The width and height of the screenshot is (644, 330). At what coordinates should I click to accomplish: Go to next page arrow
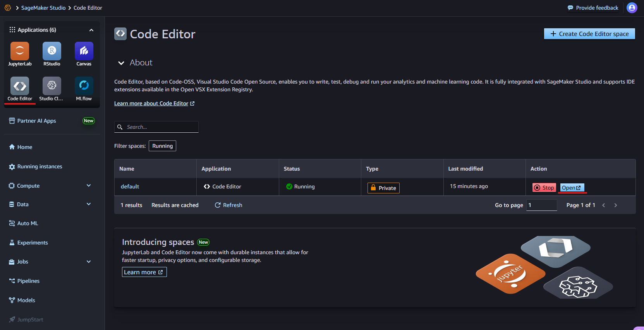click(x=616, y=205)
